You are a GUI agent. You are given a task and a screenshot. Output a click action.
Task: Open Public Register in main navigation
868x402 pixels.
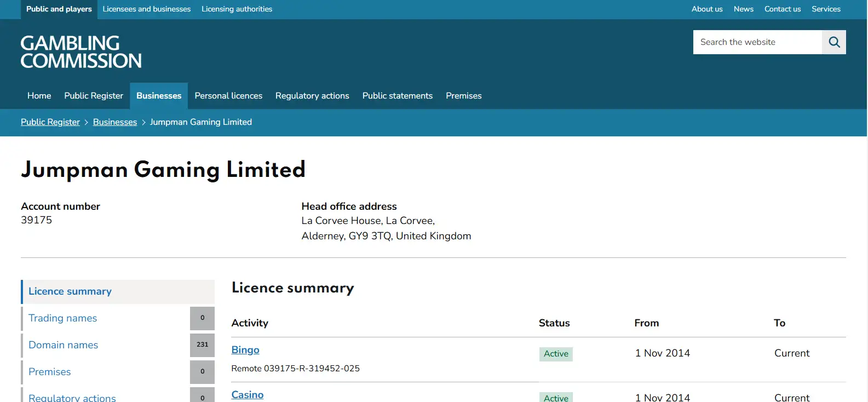click(94, 96)
